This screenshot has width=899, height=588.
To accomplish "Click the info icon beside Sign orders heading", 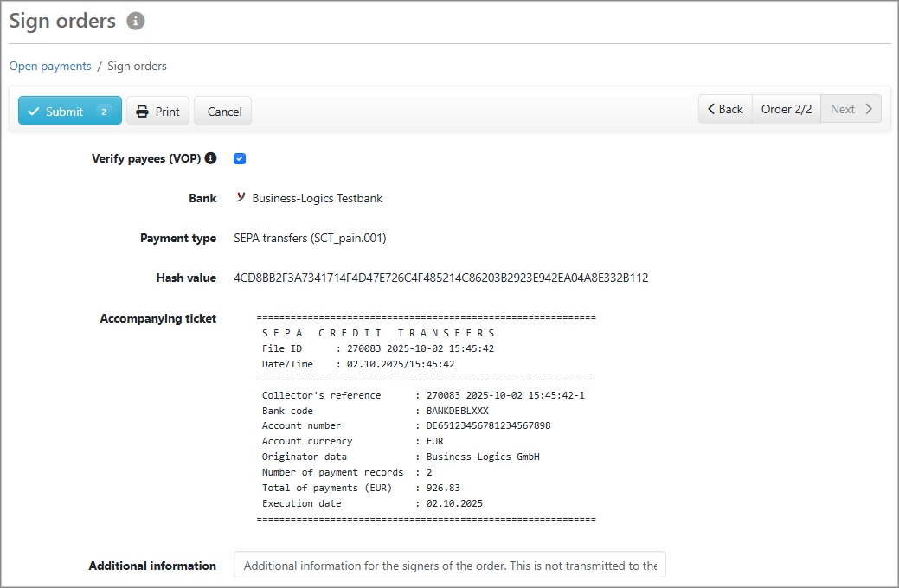I will click(x=135, y=22).
